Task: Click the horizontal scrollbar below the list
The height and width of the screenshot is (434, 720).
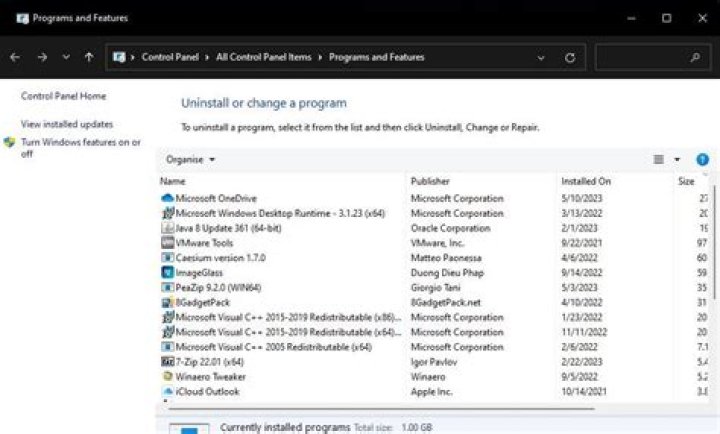Action: coord(381,408)
